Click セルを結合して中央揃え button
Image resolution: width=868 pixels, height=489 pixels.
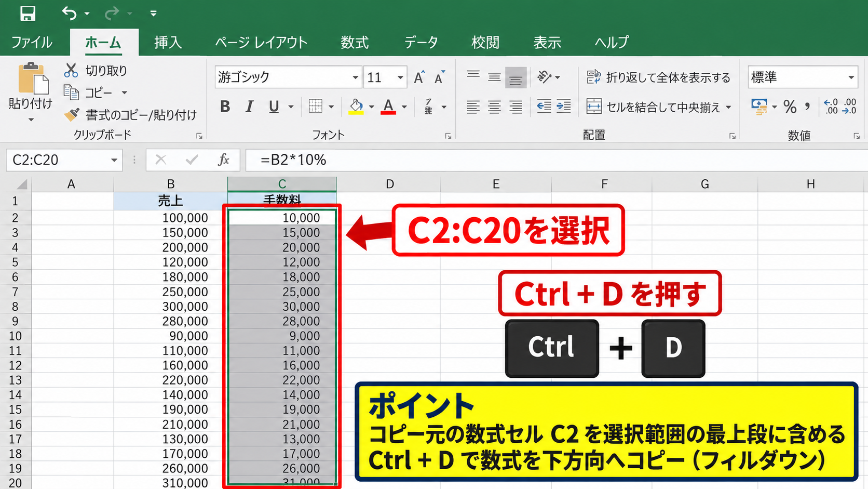click(654, 107)
